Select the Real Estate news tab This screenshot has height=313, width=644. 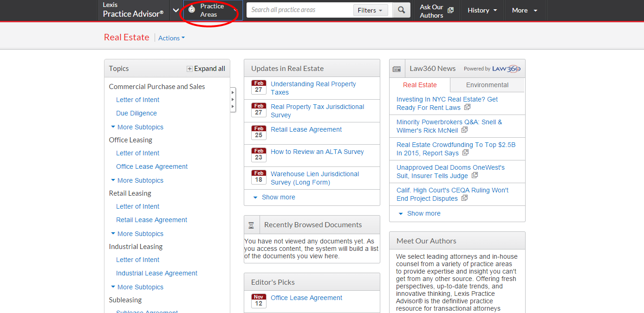pos(420,85)
